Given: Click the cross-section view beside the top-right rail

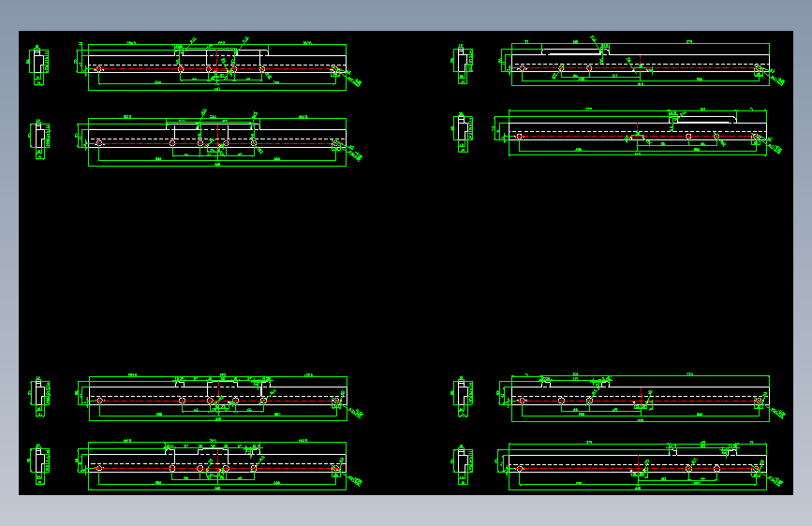Looking at the screenshot, I should point(463,65).
